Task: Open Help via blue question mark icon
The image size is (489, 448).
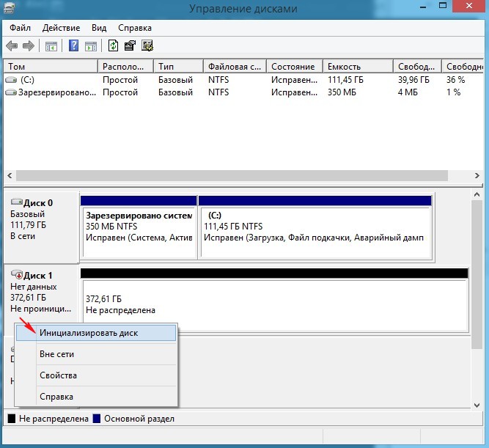Action: tap(73, 46)
